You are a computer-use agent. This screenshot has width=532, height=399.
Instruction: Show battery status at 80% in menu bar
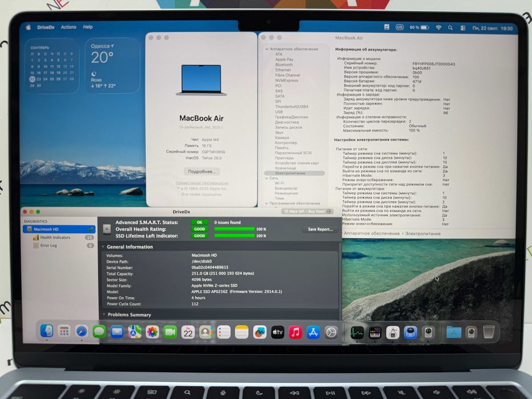tap(419, 27)
